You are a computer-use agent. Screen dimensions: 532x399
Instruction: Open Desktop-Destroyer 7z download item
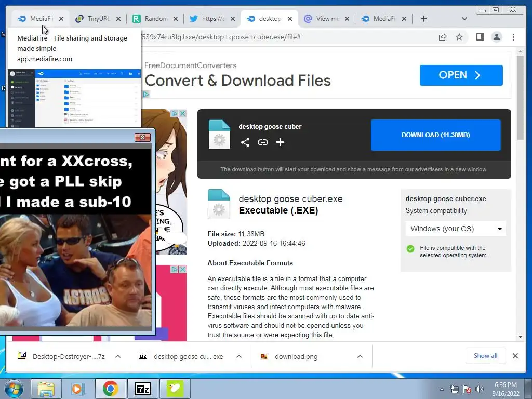pos(62,356)
